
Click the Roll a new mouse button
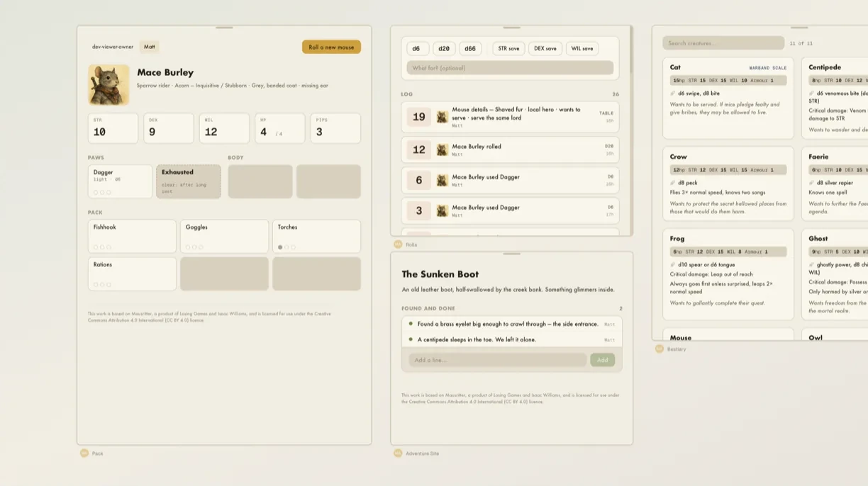331,47
